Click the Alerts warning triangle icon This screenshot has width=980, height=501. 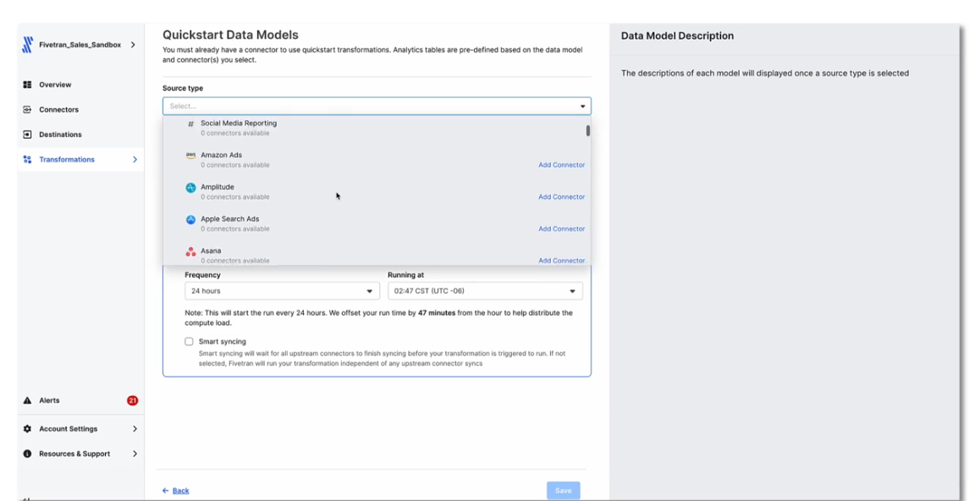(x=27, y=400)
